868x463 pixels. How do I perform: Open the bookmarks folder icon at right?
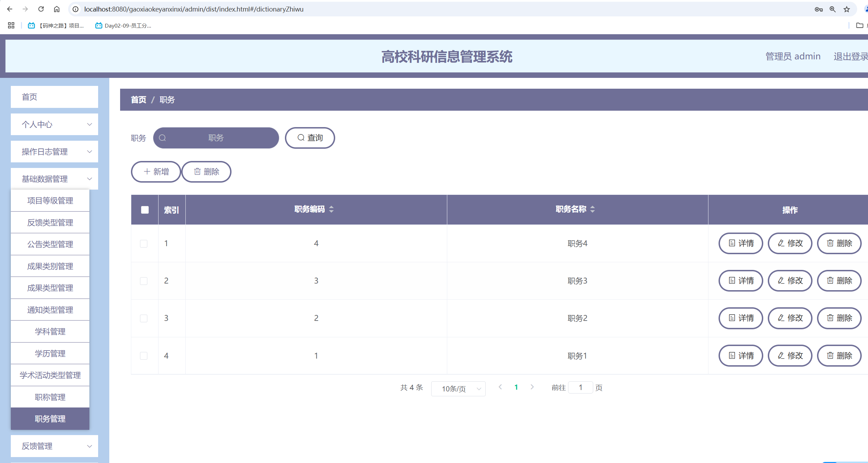coord(860,25)
